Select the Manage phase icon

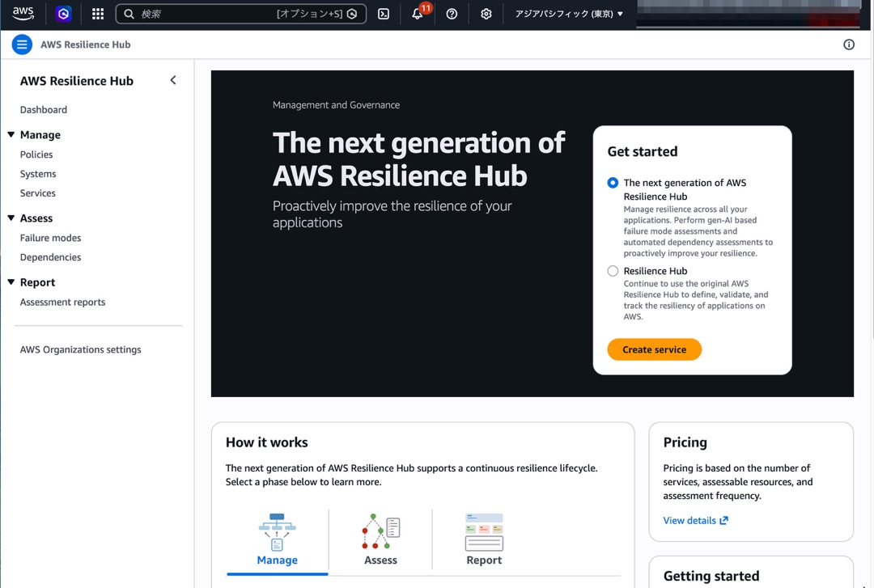(277, 532)
